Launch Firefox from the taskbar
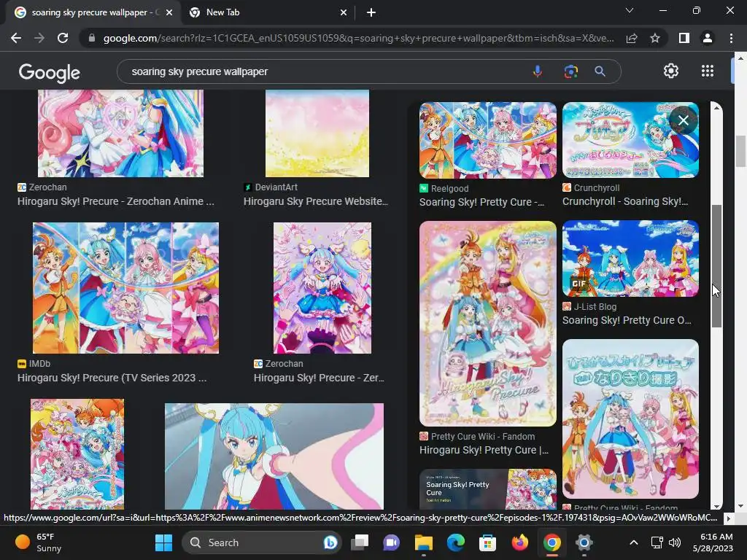The image size is (747, 560). (x=519, y=542)
